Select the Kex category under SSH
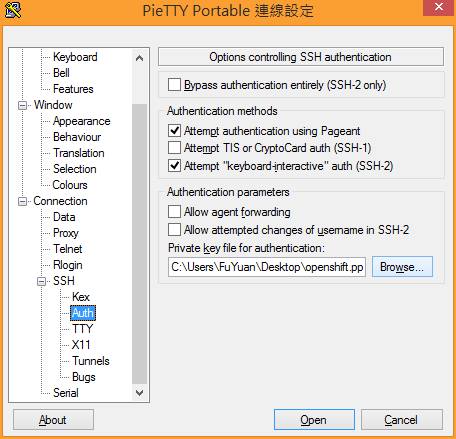Screen dimensions: 456x439 click(x=81, y=297)
